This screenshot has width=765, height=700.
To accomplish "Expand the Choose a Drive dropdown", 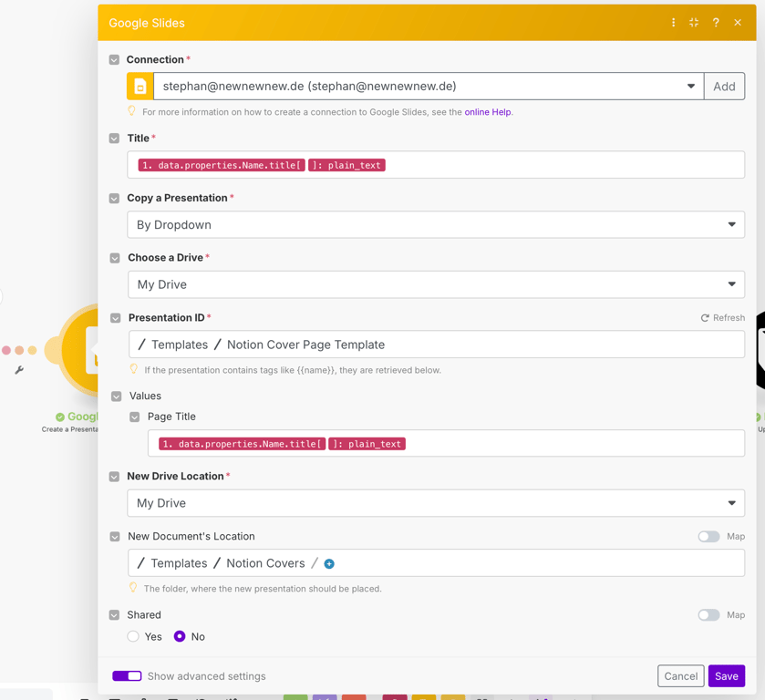I will click(436, 284).
